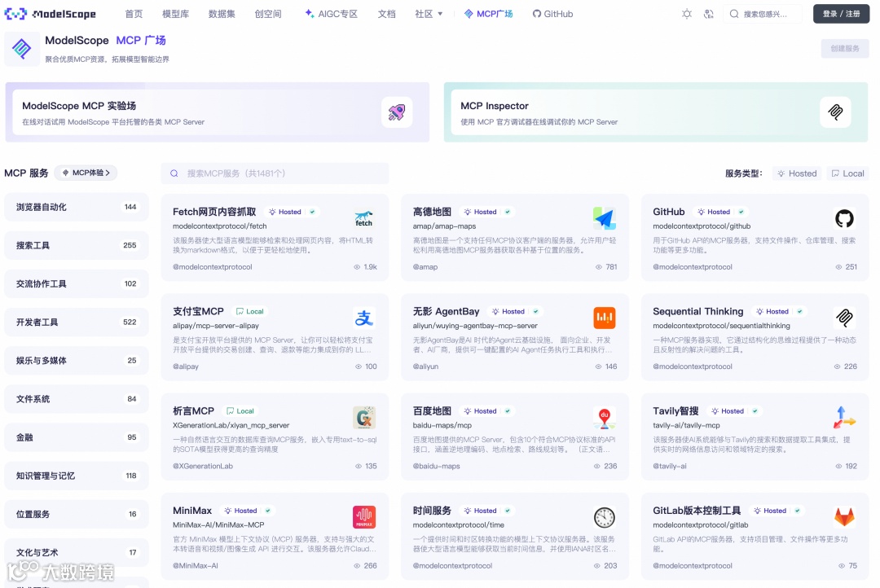Click the 无影 AgentBay orange logo
The image size is (880, 588).
pos(604,318)
